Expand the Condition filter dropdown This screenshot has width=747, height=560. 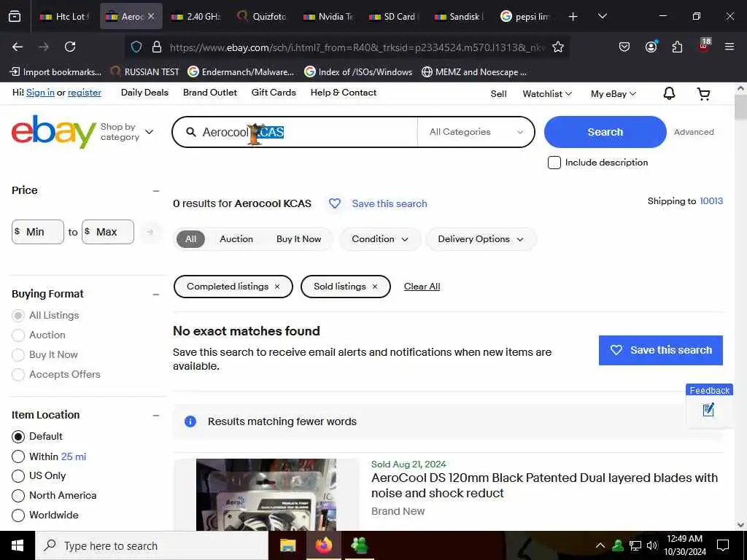click(x=379, y=239)
